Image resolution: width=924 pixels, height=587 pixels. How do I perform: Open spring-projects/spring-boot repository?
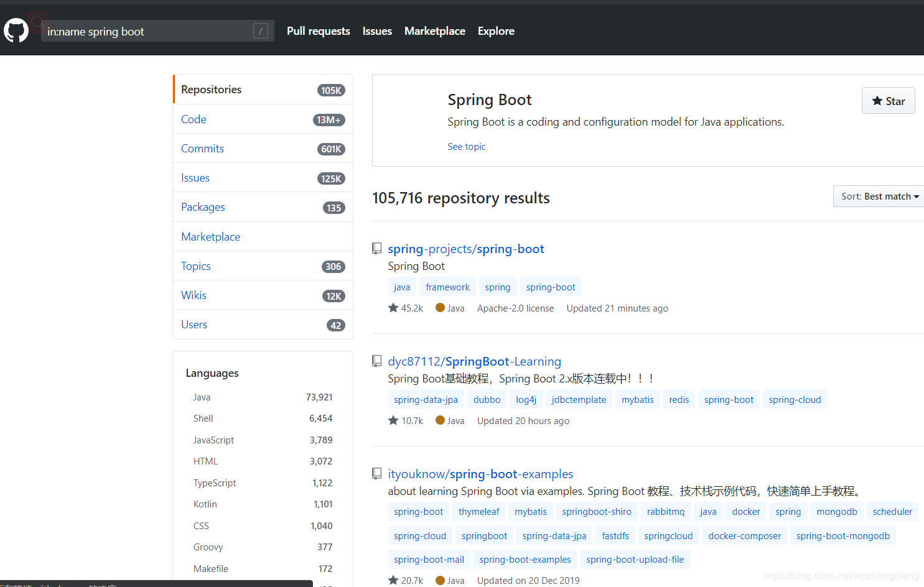click(466, 249)
